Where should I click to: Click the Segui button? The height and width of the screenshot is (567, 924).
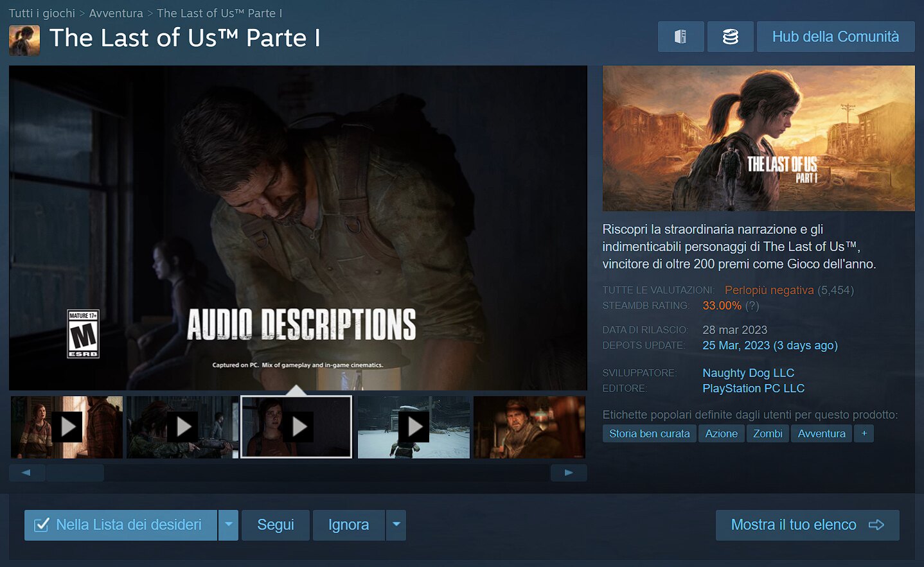point(276,525)
